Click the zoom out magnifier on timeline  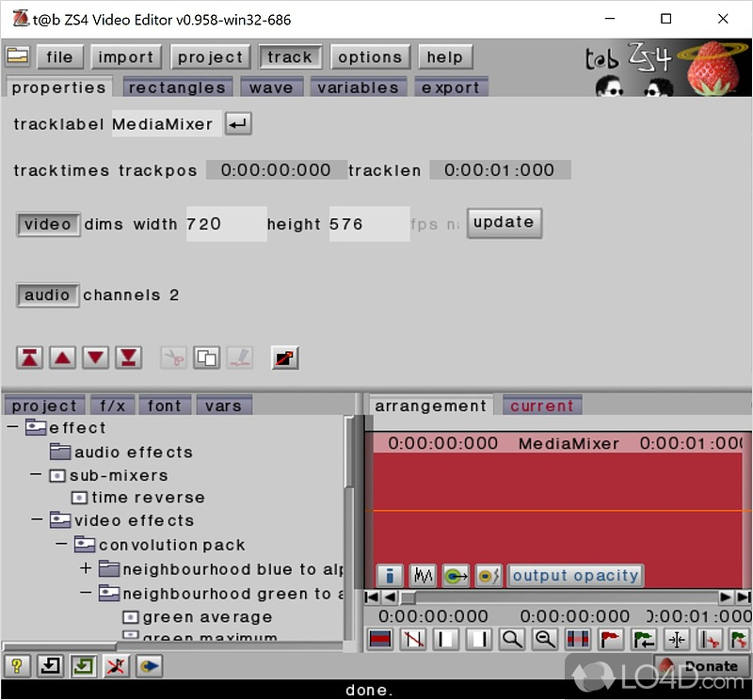(x=545, y=640)
